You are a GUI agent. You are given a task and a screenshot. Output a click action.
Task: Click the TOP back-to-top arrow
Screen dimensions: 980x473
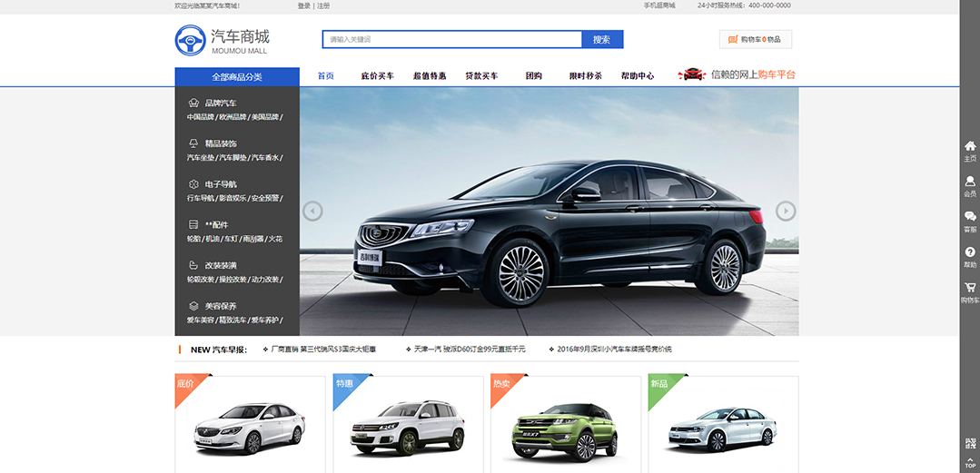pyautogui.click(x=970, y=462)
